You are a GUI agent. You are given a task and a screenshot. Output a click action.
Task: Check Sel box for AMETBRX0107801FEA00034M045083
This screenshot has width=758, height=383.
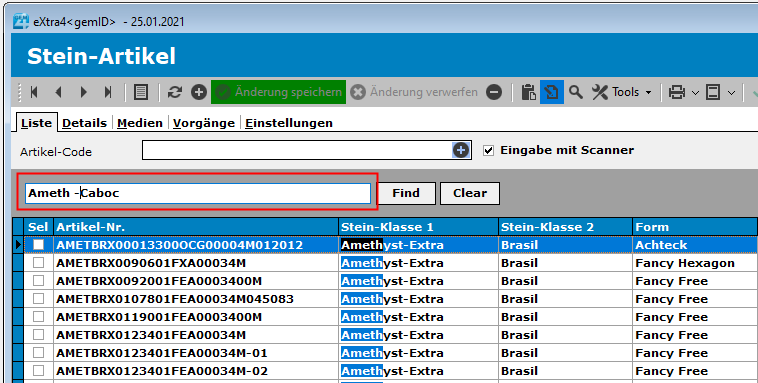click(x=38, y=298)
